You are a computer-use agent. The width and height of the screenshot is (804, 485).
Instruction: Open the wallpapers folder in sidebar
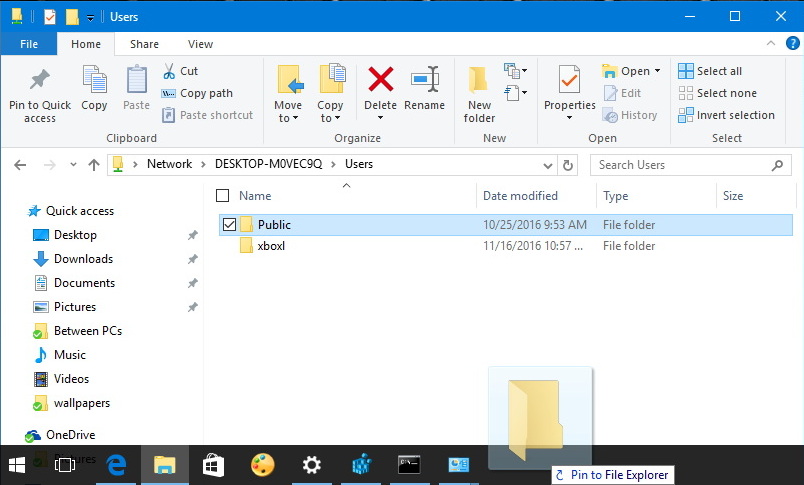[x=82, y=403]
